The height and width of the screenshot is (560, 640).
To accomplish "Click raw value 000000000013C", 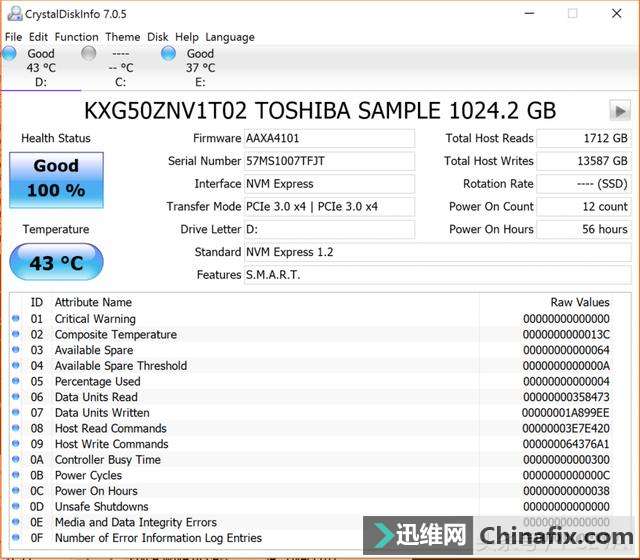I will [566, 335].
